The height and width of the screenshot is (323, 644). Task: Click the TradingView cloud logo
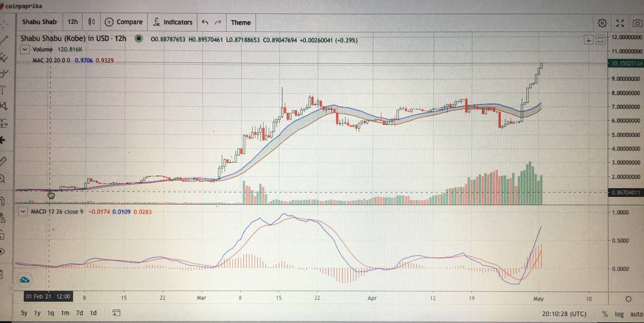24,280
